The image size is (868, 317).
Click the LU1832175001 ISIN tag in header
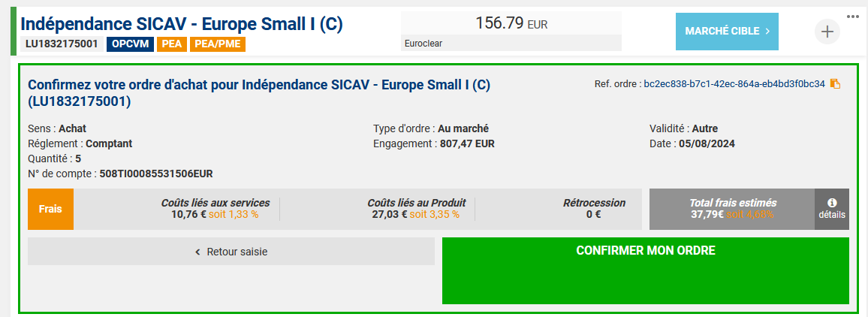click(62, 44)
